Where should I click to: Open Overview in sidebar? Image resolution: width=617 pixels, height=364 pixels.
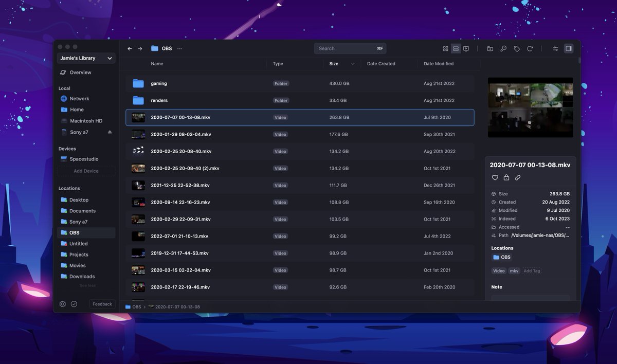click(86, 72)
